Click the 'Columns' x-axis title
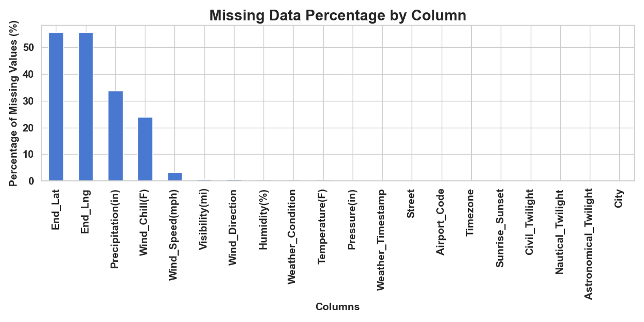Viewport: 644px width, 322px height. pos(338,307)
